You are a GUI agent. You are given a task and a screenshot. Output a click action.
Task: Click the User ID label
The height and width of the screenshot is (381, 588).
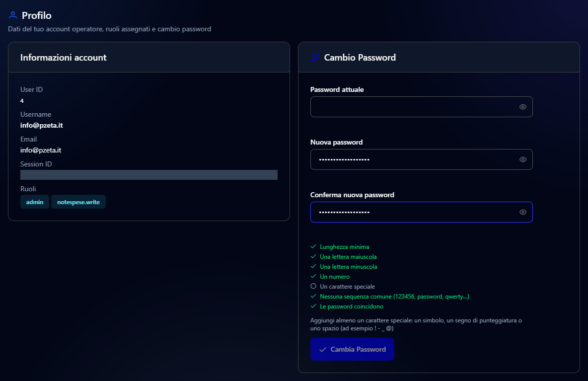(31, 89)
